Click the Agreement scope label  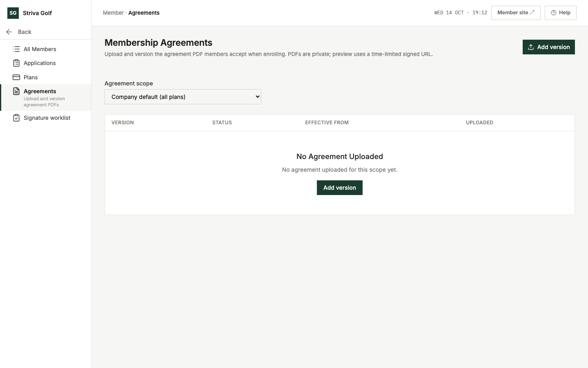pos(129,83)
